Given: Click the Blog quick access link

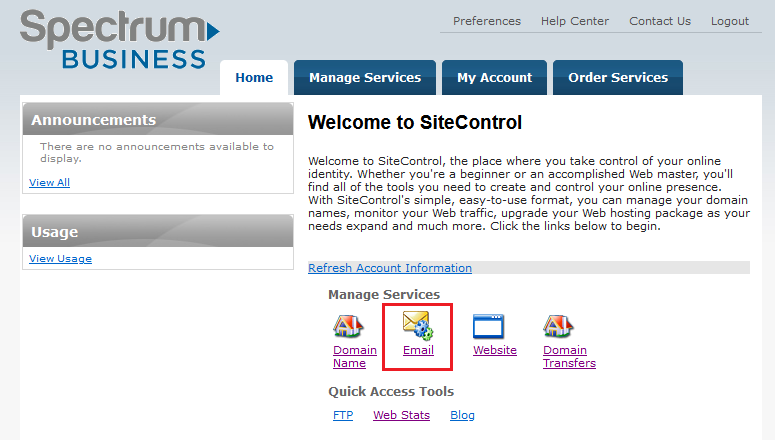Looking at the screenshot, I should (x=462, y=415).
